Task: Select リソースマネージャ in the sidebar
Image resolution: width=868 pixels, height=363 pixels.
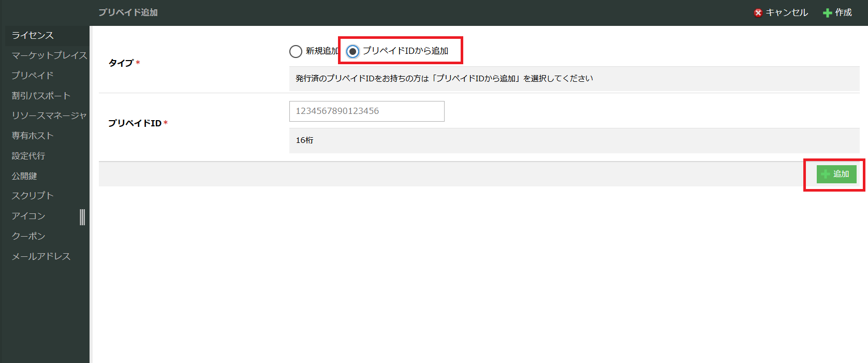Action: click(x=49, y=115)
